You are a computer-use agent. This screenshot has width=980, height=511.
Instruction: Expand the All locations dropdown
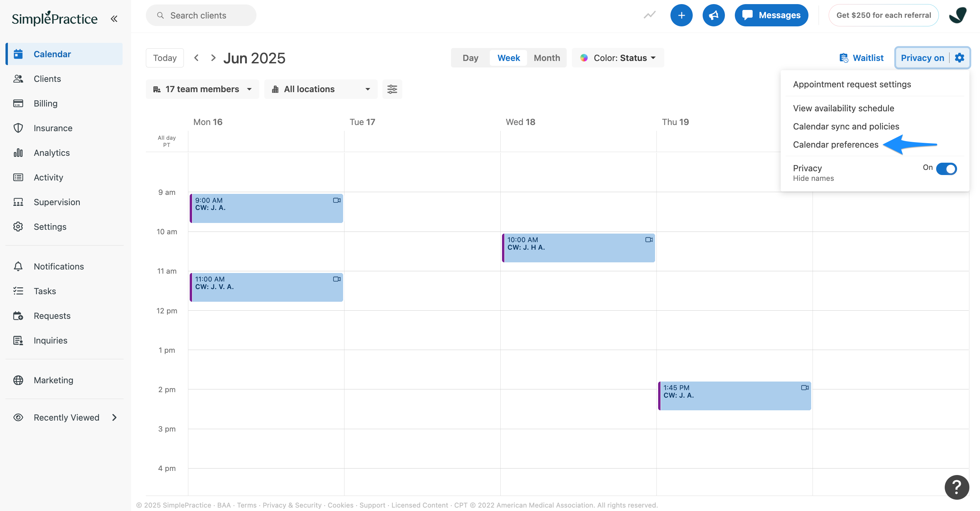click(x=321, y=89)
